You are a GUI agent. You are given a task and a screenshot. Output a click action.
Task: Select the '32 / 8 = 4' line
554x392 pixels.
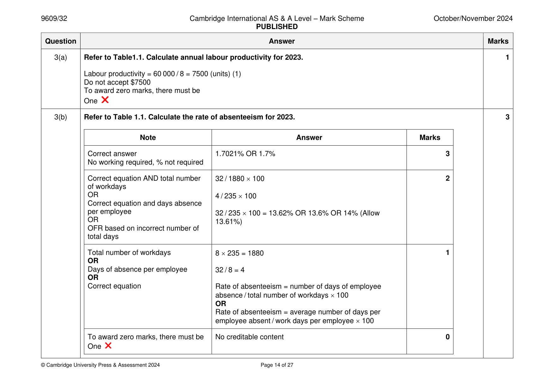pos(230,270)
